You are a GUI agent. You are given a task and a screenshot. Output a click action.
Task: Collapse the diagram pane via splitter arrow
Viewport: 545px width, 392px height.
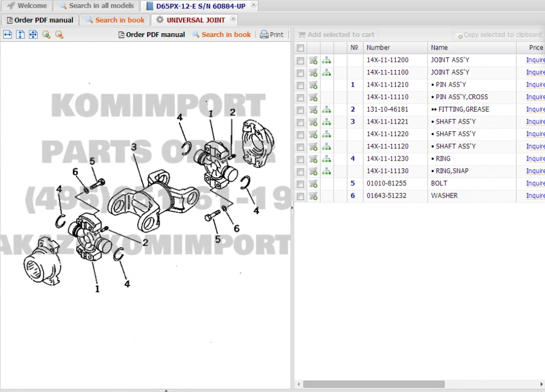point(292,207)
